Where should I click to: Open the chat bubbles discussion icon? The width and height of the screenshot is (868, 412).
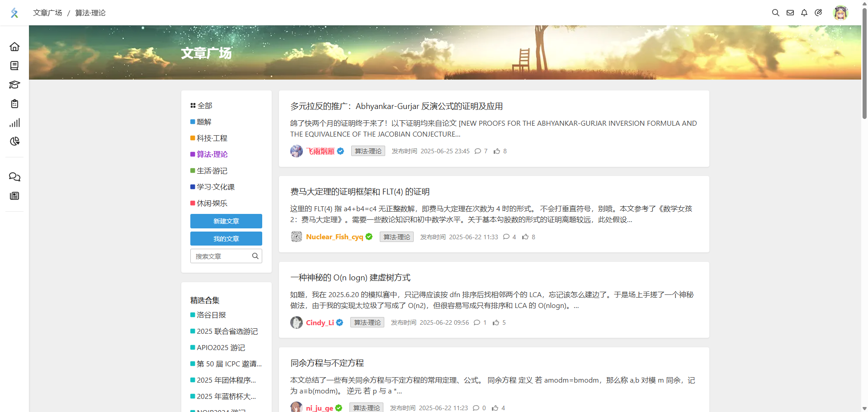coord(14,177)
